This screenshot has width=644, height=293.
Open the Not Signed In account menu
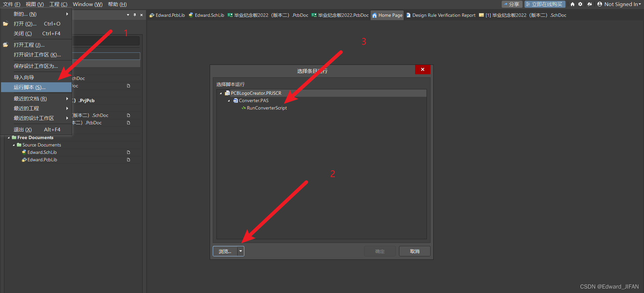pos(619,4)
